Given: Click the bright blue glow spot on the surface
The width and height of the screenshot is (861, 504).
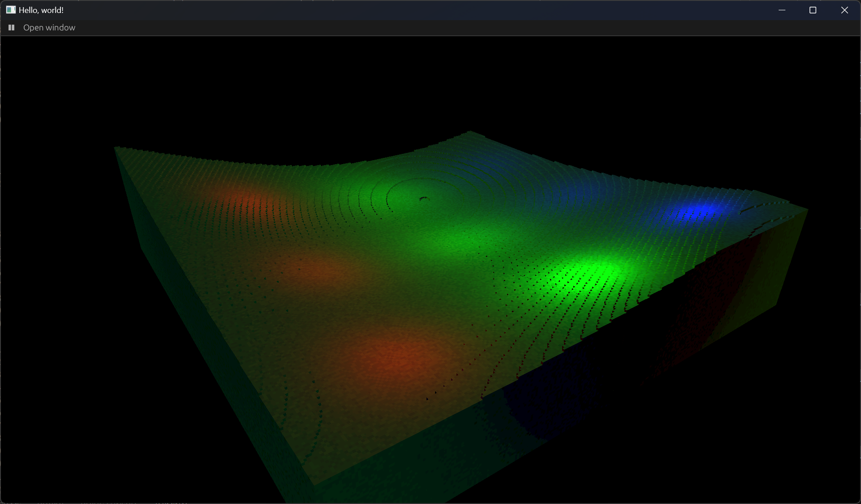Looking at the screenshot, I should click(698, 211).
